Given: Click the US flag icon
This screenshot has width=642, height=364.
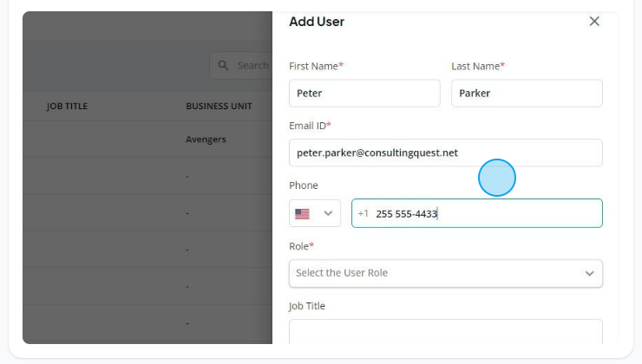Looking at the screenshot, I should [302, 213].
